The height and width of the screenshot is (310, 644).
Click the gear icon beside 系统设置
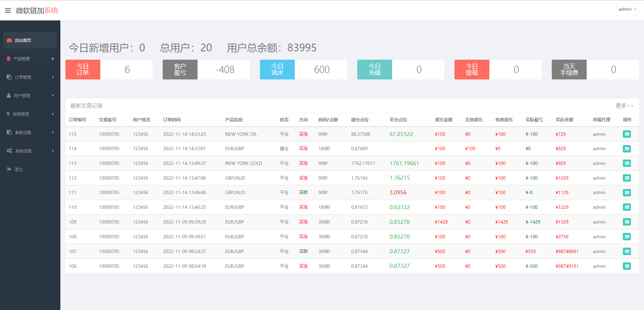coord(9,151)
